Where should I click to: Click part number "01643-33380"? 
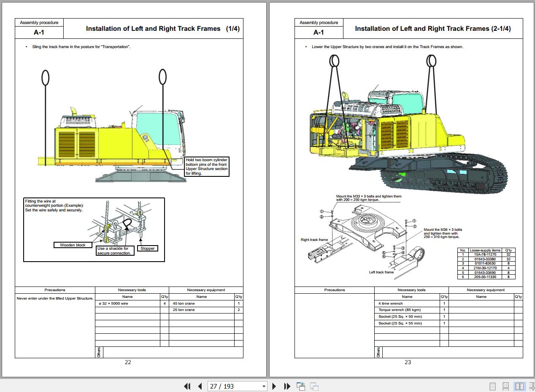pos(485,259)
